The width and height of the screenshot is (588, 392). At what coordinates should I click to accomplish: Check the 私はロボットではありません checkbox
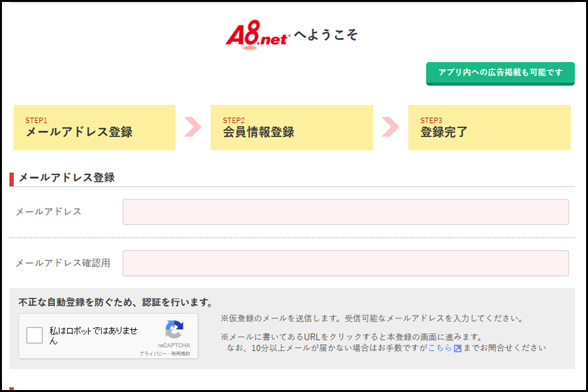point(35,335)
